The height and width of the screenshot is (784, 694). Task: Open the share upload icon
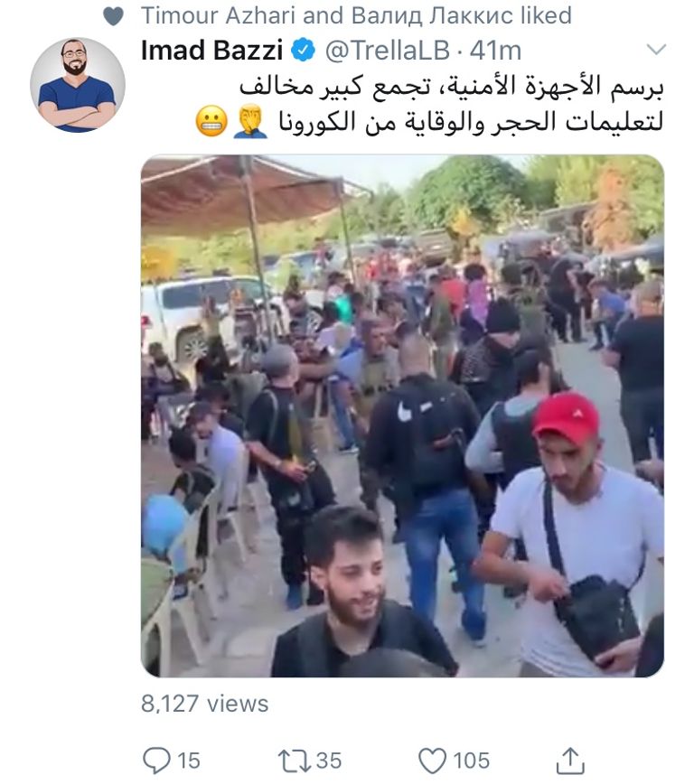pyautogui.click(x=570, y=760)
